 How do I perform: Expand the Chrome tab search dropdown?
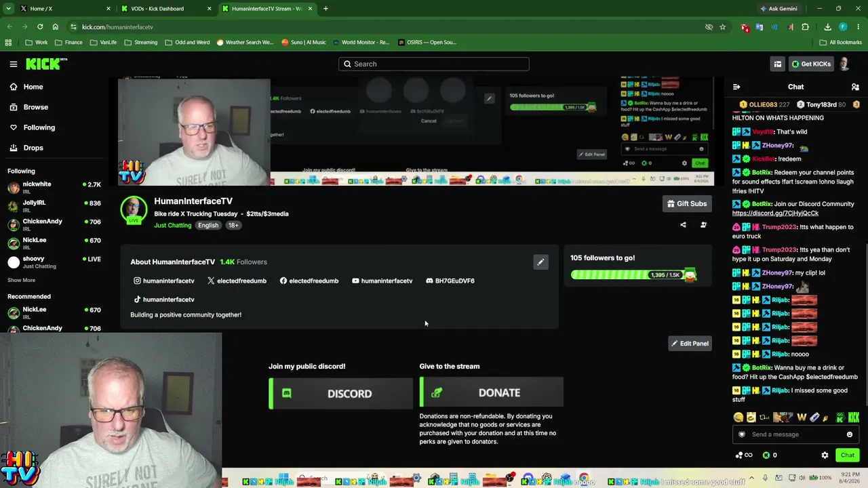[x=8, y=9]
